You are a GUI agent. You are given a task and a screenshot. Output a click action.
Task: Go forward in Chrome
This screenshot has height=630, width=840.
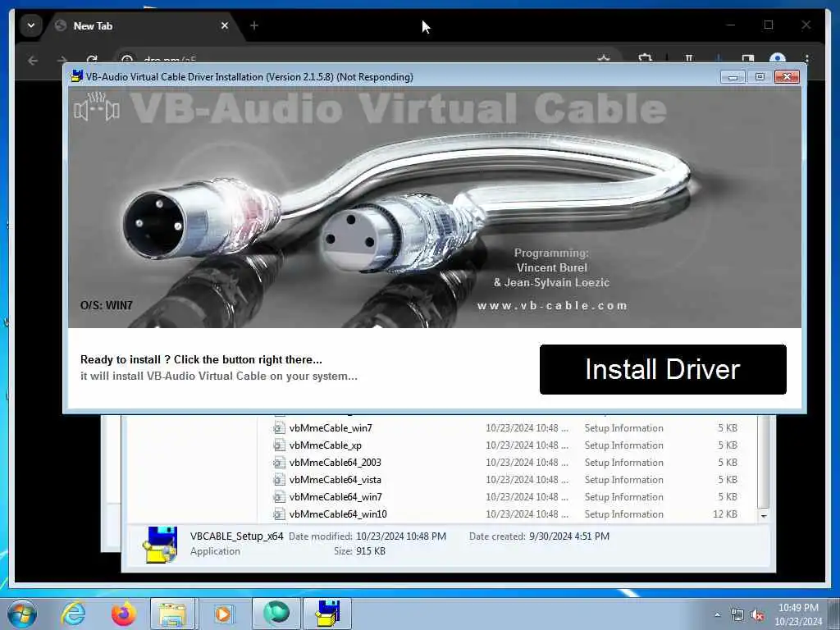click(x=62, y=61)
